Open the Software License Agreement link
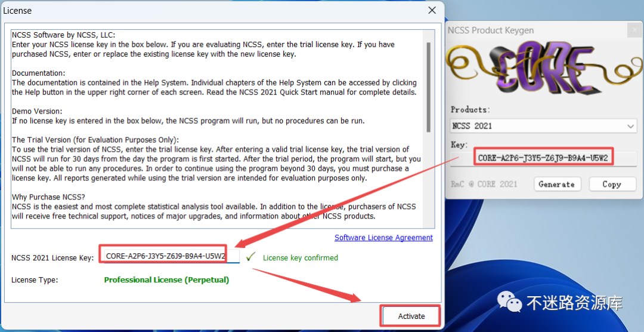Image resolution: width=644 pixels, height=332 pixels. [383, 238]
